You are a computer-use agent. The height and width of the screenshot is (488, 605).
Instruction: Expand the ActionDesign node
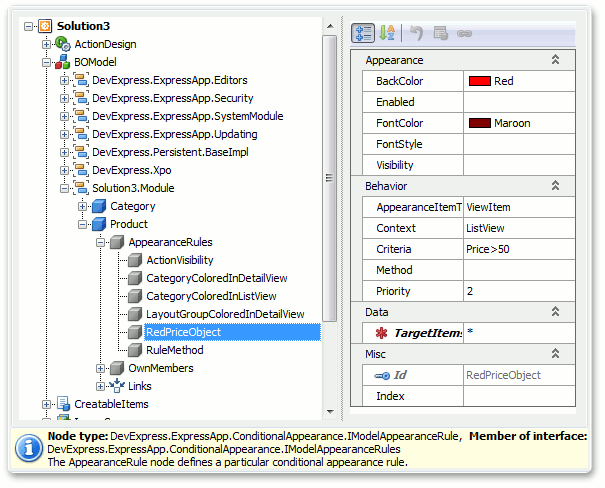46,44
